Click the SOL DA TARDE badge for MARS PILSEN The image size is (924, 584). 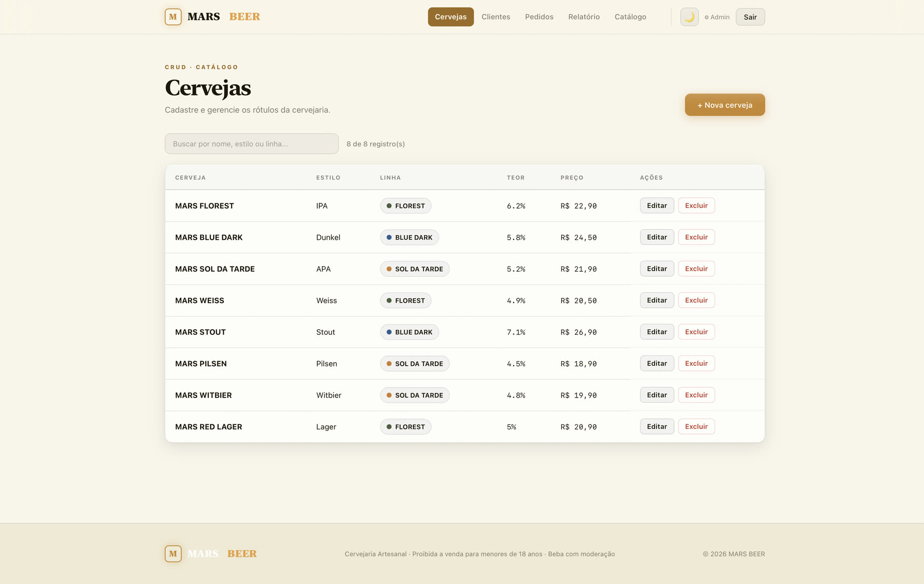pyautogui.click(x=415, y=364)
